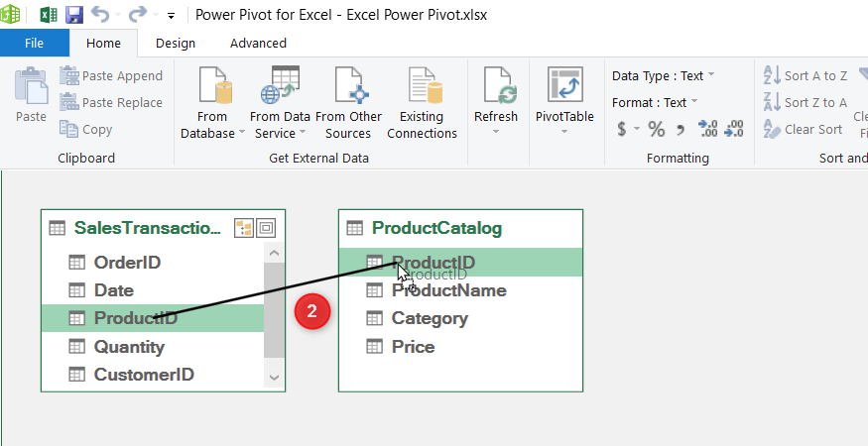Viewport: 868px width, 446px height.
Task: Increase decimal places
Action: pos(708,129)
